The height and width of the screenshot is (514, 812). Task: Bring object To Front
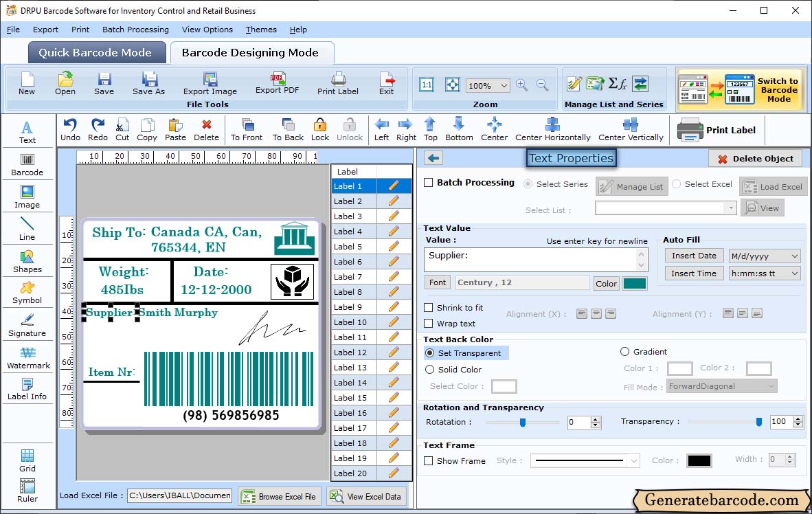pos(247,130)
